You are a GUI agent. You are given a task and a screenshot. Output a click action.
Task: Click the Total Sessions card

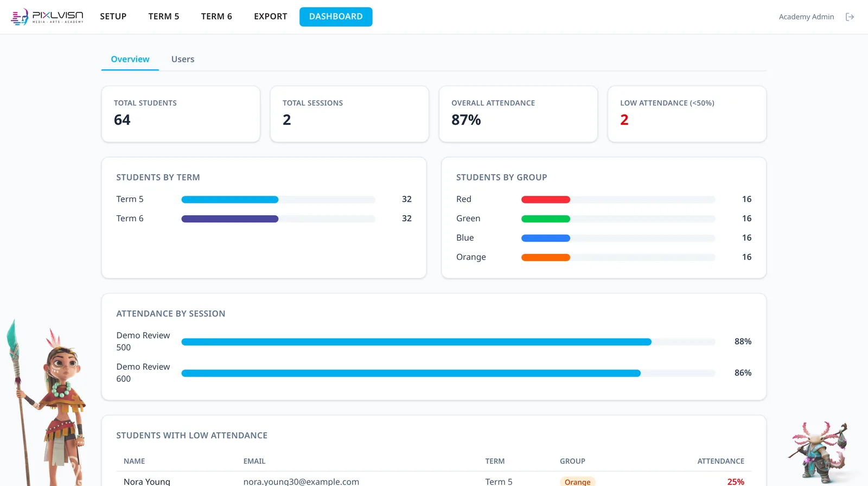click(x=349, y=114)
